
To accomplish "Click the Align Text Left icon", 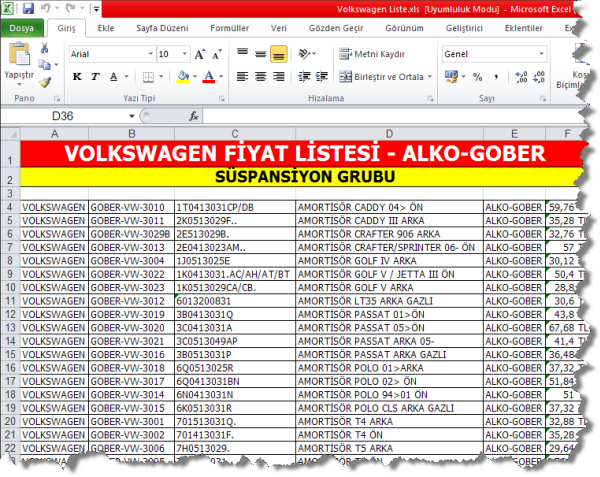I will 242,77.
